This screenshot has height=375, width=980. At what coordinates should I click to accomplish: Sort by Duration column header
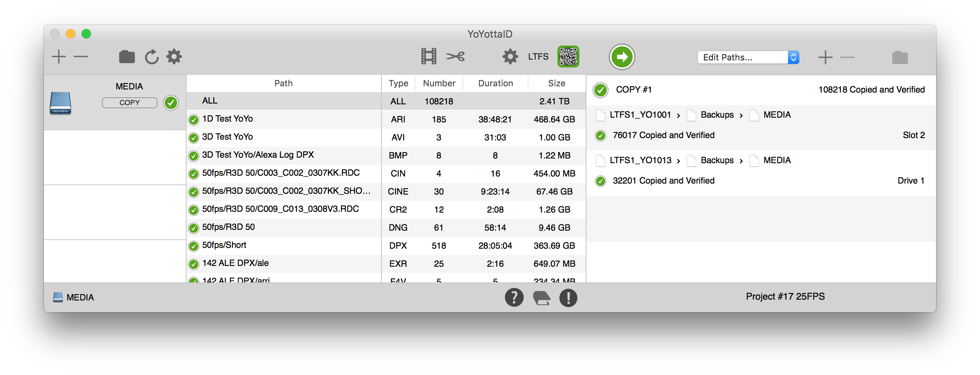click(495, 83)
